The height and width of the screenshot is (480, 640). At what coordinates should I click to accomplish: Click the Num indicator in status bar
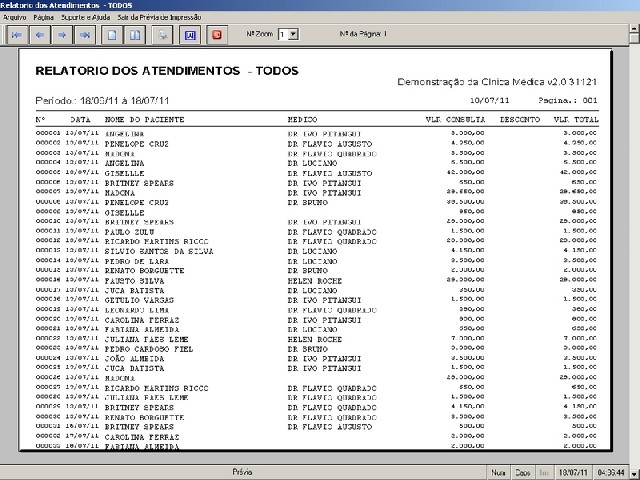coord(498,473)
